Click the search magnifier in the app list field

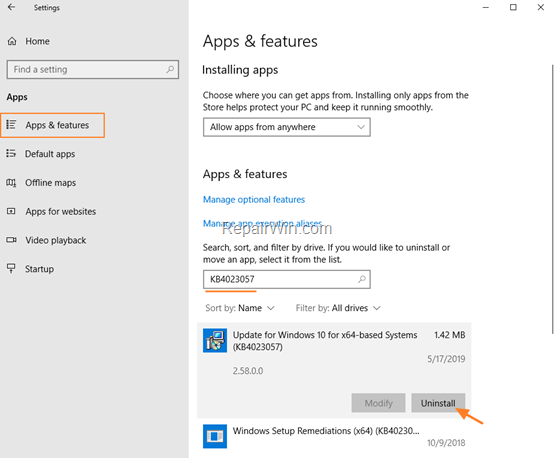point(361,280)
